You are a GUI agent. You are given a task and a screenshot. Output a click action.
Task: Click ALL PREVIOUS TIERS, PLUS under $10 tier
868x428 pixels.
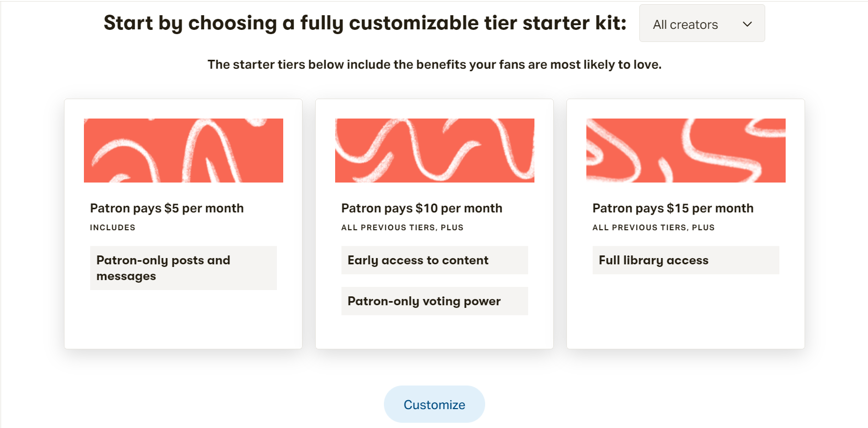(x=402, y=228)
